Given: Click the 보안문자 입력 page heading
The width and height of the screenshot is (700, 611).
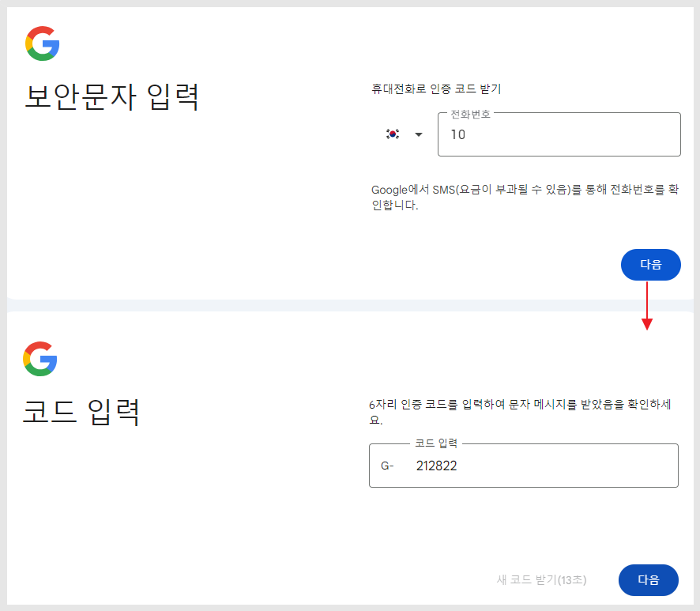Looking at the screenshot, I should [x=111, y=97].
